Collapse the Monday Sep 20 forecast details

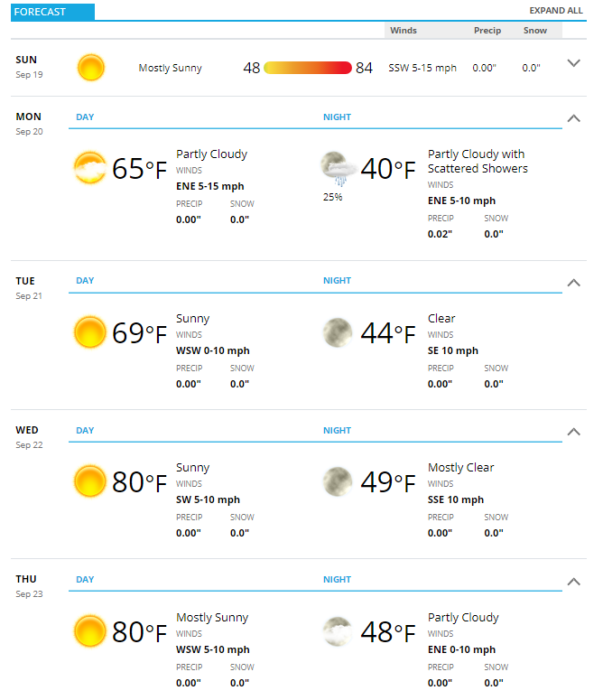click(573, 118)
